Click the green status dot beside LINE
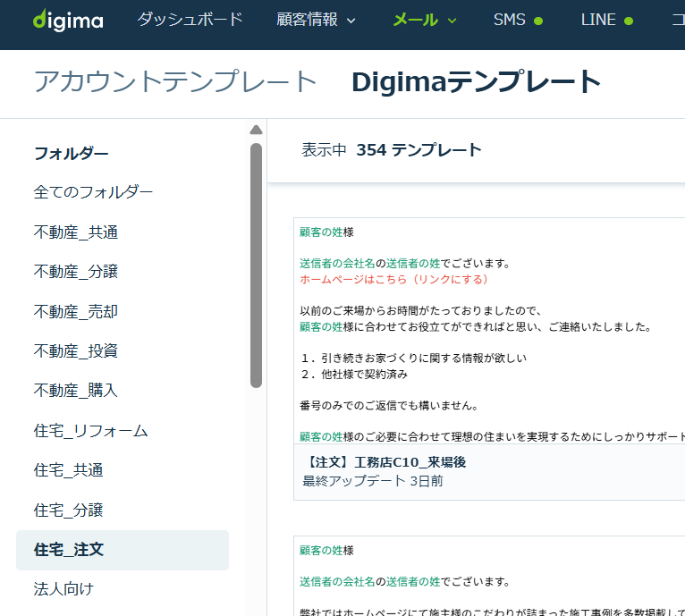 point(629,21)
